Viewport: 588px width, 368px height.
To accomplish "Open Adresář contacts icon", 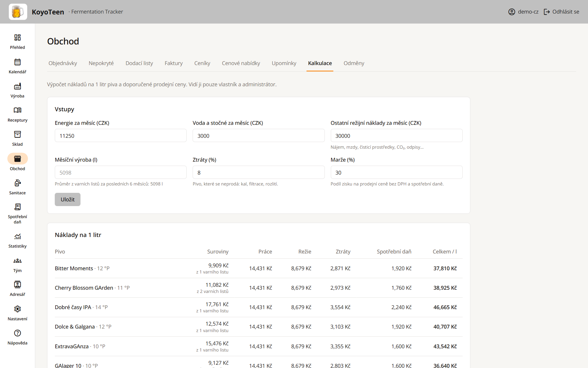I will click(x=17, y=285).
